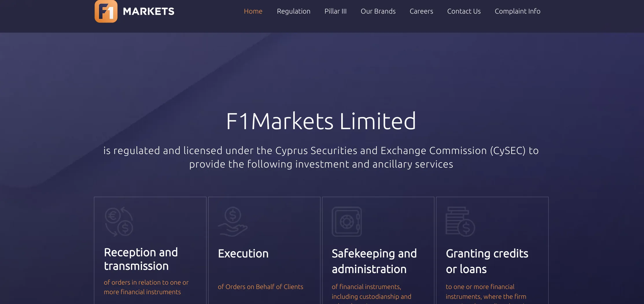Navigate to the Regulation page
This screenshot has height=304, width=644.
(x=294, y=11)
